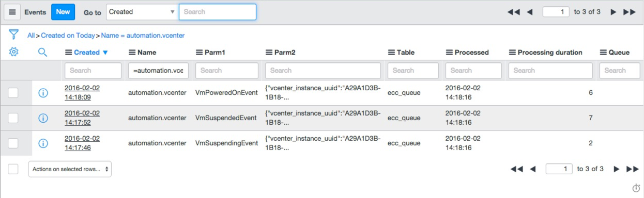
Task: Click the Name column filter field
Action: pyautogui.click(x=159, y=71)
